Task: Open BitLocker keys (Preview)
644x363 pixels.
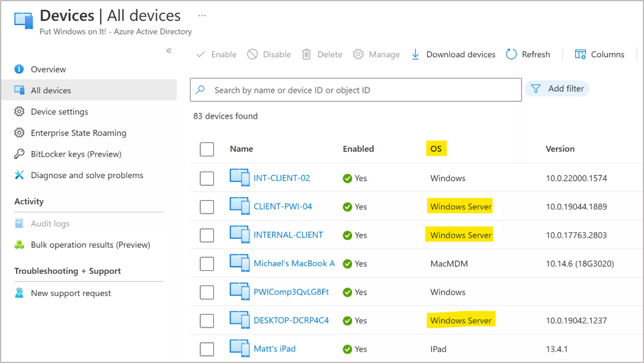Action: coord(76,154)
